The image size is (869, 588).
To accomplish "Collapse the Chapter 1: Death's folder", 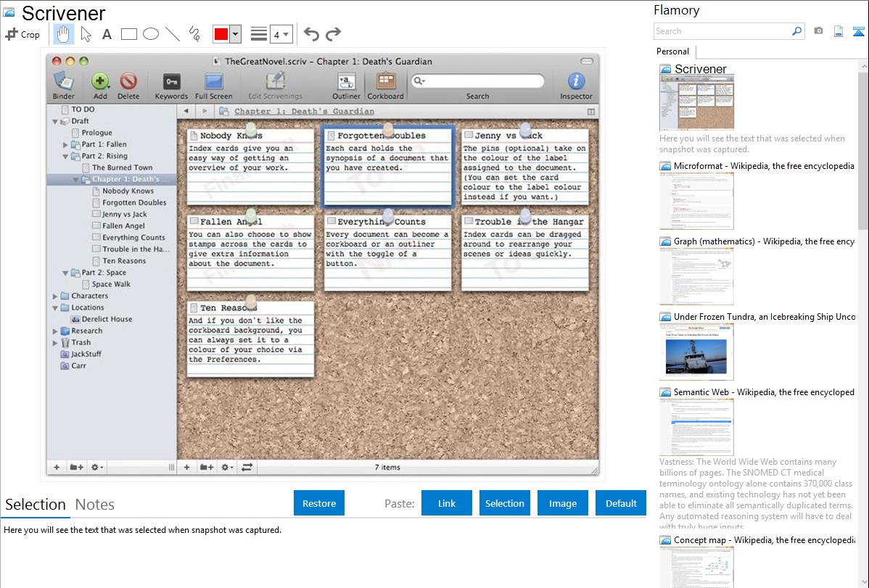I will coord(76,180).
